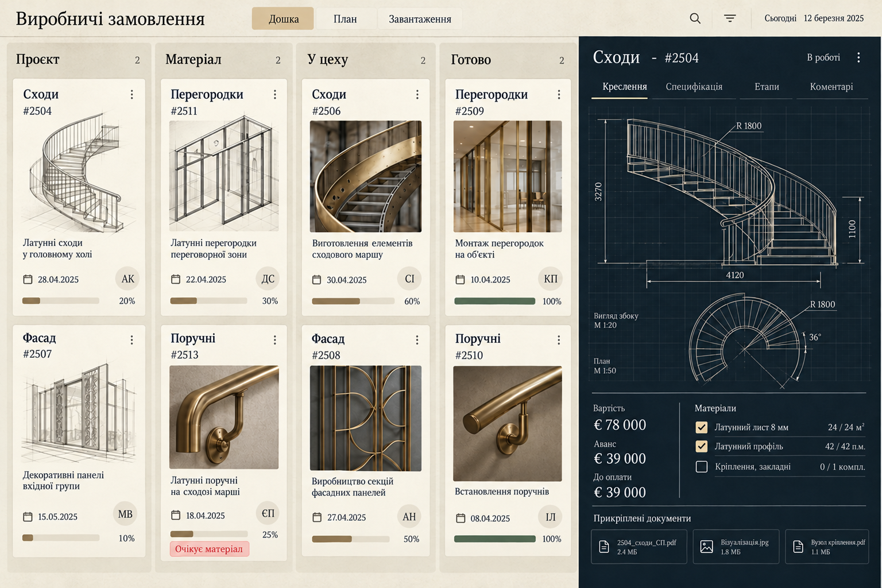Viewport: 882px width, 588px height.
Task: Click the АК assignee avatar
Action: (x=127, y=279)
